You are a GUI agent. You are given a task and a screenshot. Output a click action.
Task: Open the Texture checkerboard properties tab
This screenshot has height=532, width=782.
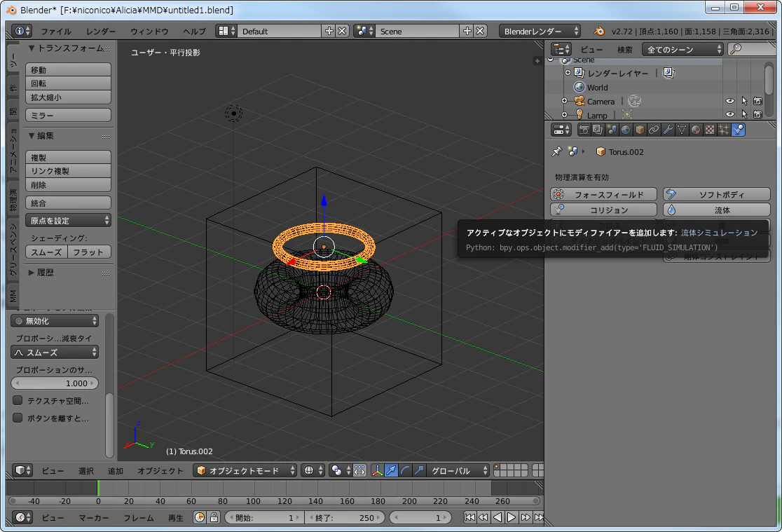tap(710, 130)
